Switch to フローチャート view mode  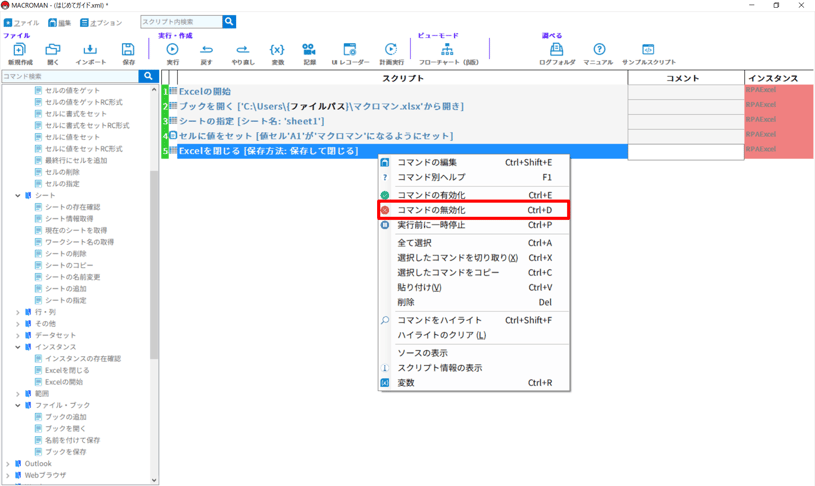click(447, 50)
